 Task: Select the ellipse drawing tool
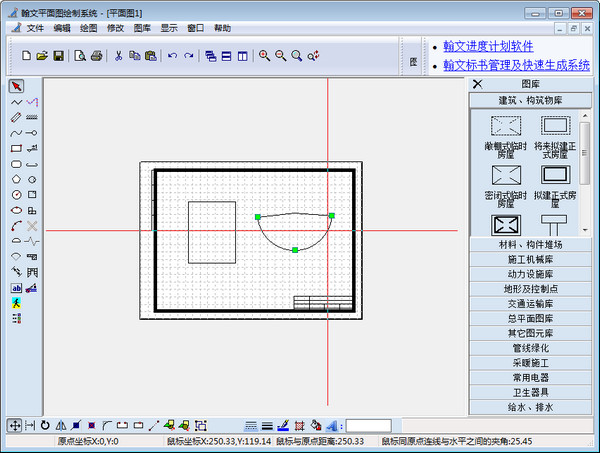coord(16,210)
